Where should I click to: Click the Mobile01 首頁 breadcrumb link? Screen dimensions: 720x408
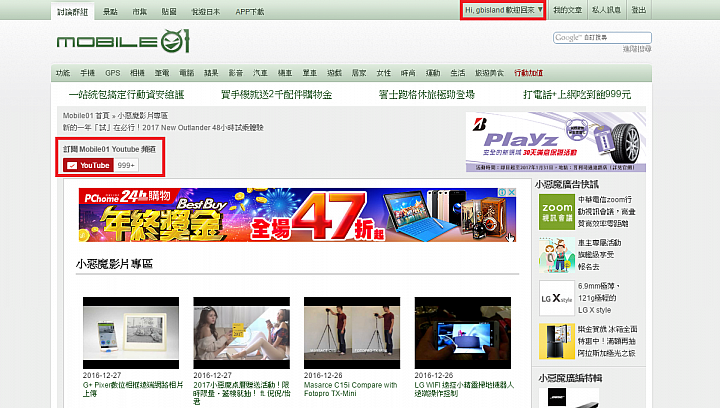point(86,116)
